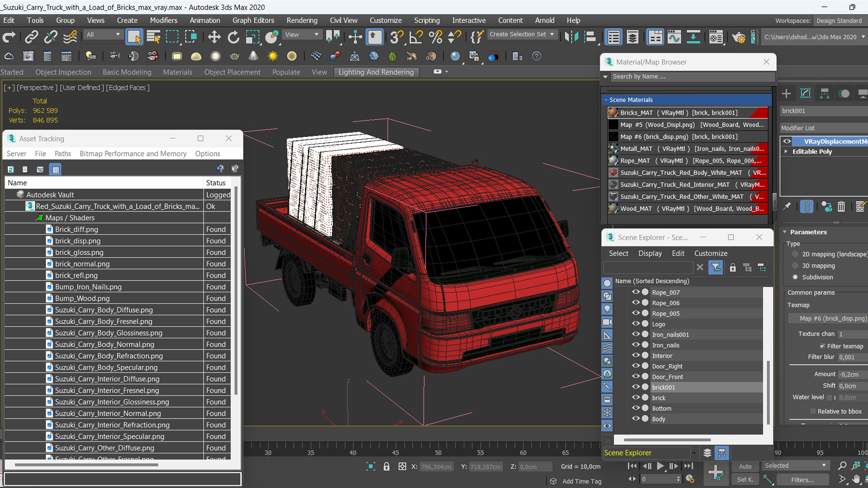The image size is (868, 488).
Task: Toggle Percent Snap icon
Action: (x=435, y=37)
